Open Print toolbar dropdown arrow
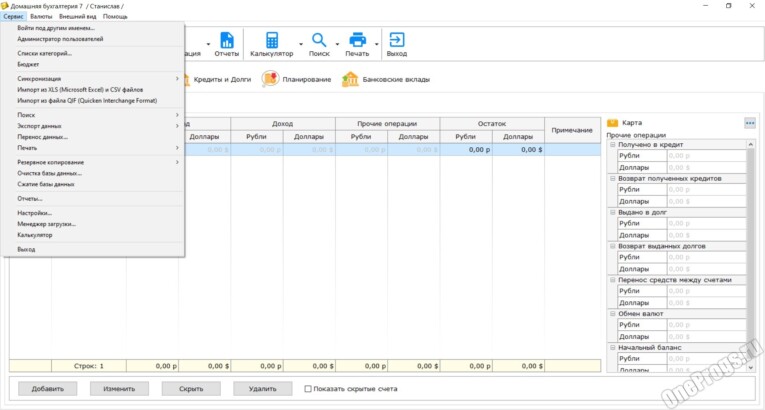This screenshot has height=410, width=765. coord(377,44)
